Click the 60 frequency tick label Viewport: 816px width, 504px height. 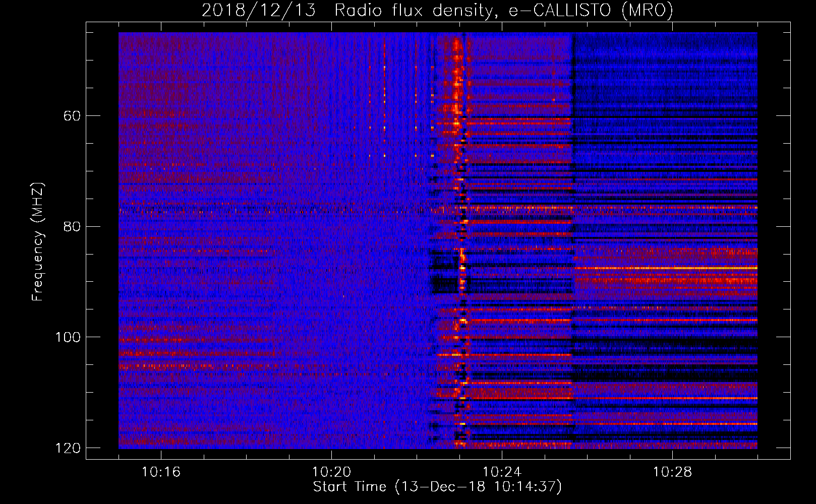click(x=72, y=116)
